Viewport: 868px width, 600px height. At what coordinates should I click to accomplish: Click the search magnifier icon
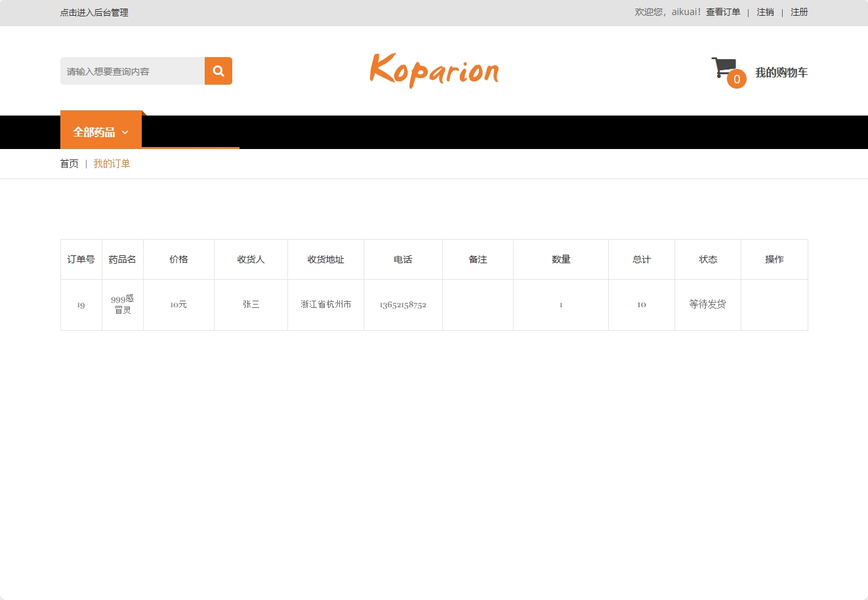click(218, 70)
